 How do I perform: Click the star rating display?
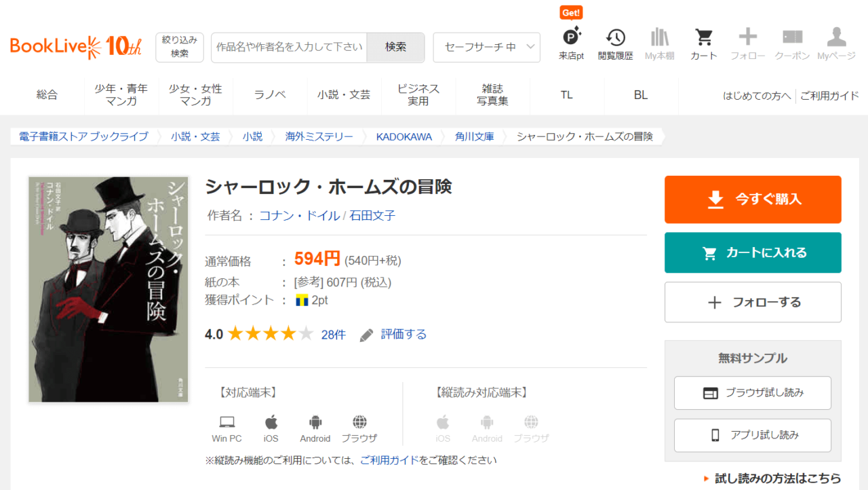point(270,334)
